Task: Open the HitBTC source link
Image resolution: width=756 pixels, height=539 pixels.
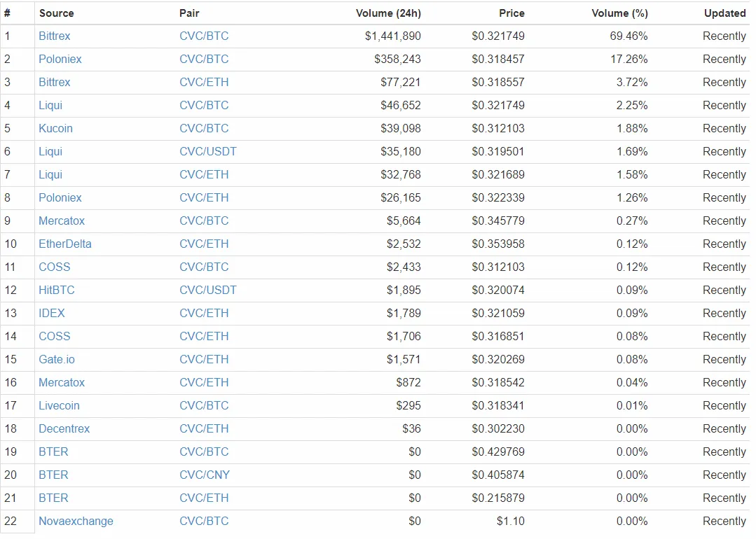Action: (57, 290)
